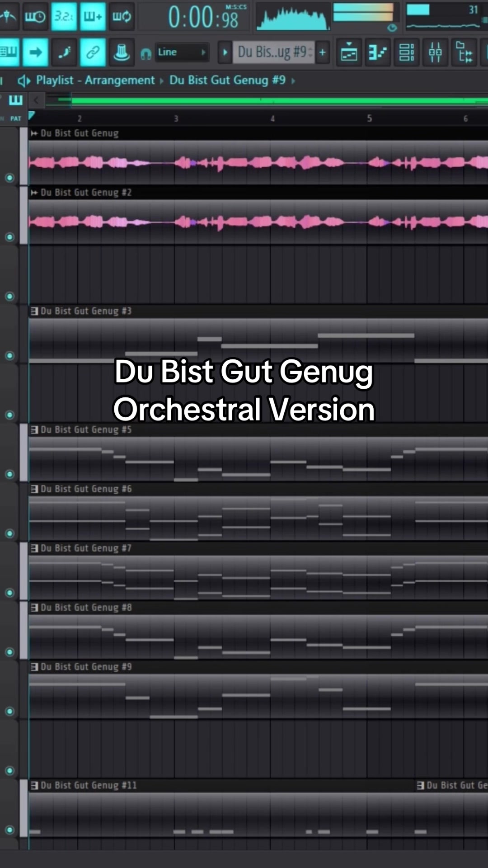Jump to bar 3 on the timeline ruler
This screenshot has width=488, height=868.
pyautogui.click(x=176, y=118)
